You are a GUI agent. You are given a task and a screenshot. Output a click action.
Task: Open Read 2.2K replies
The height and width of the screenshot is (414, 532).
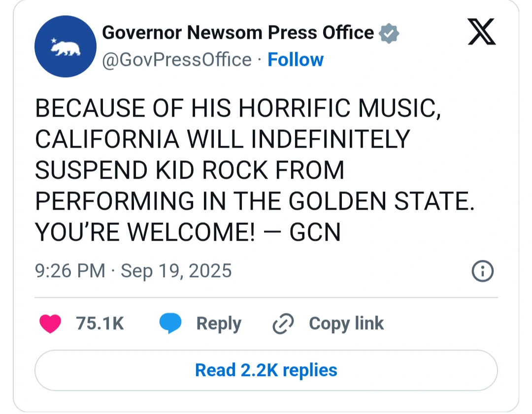[266, 370]
